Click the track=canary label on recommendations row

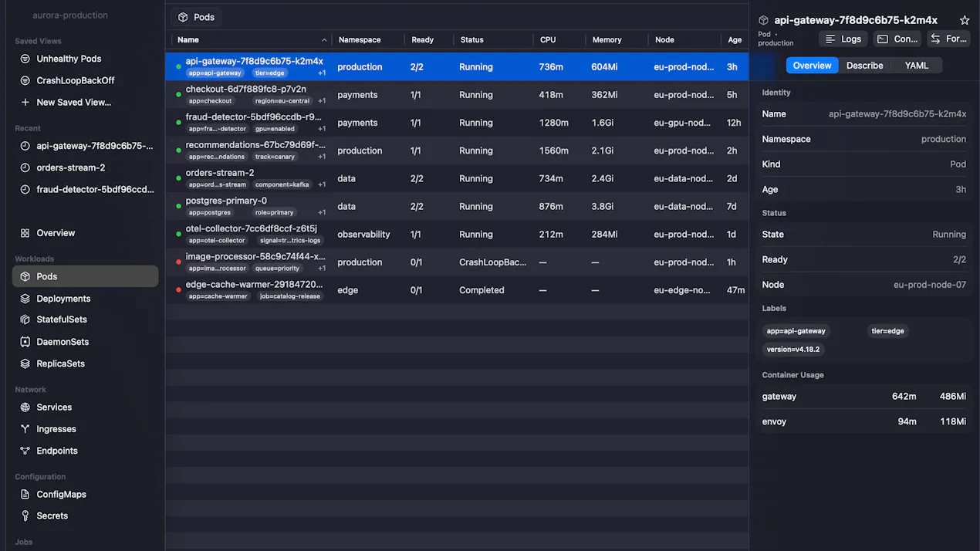click(275, 157)
